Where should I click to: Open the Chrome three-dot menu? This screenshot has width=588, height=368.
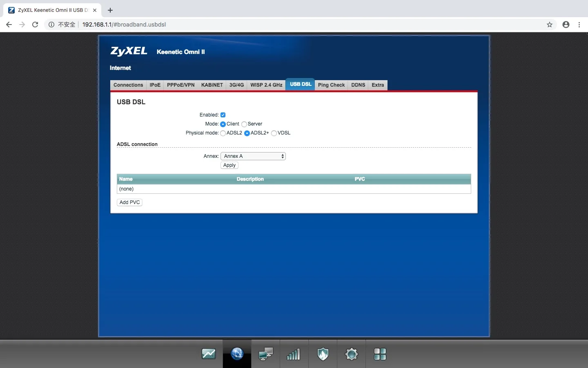(579, 25)
